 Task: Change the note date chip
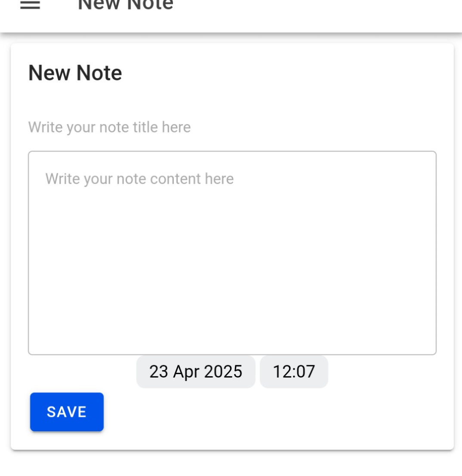tap(196, 372)
